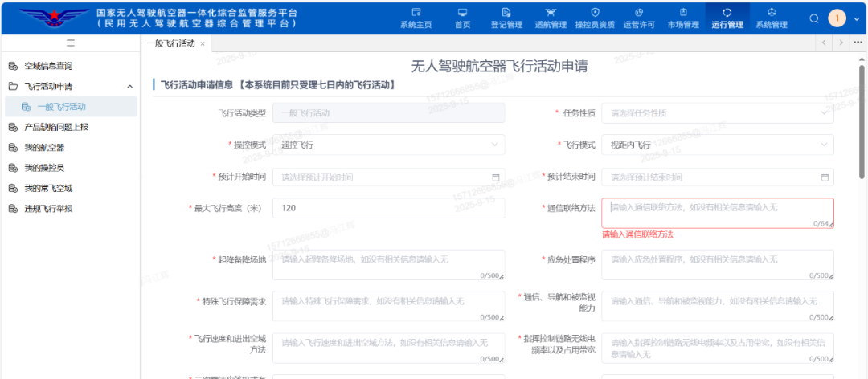Click icon beside 我的航空器
868x379 pixels.
coord(13,147)
